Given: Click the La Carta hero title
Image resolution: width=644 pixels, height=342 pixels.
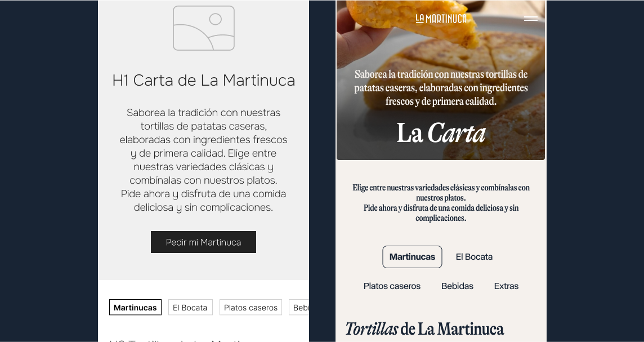Looking at the screenshot, I should click(441, 133).
